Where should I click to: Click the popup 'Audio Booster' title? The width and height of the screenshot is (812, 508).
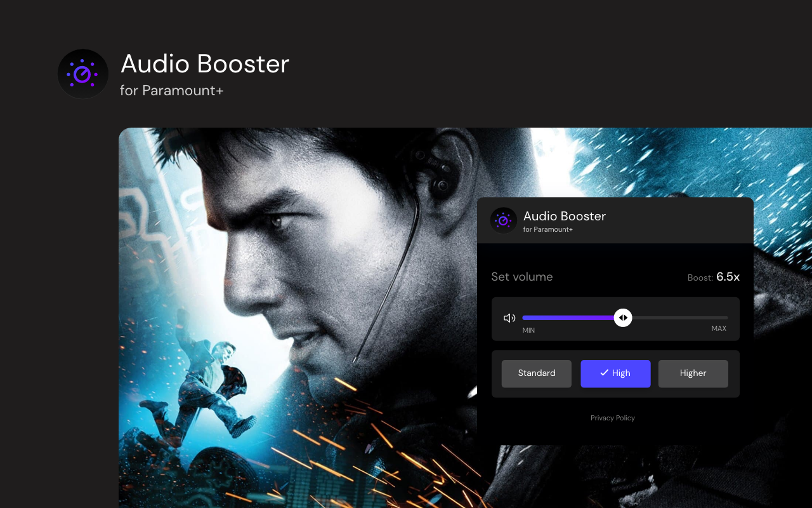click(565, 216)
